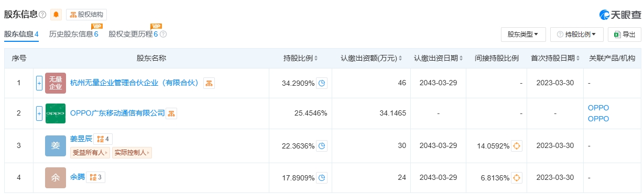
Task: Open the 姜昱辰 shareholder link
Action: [x=81, y=139]
